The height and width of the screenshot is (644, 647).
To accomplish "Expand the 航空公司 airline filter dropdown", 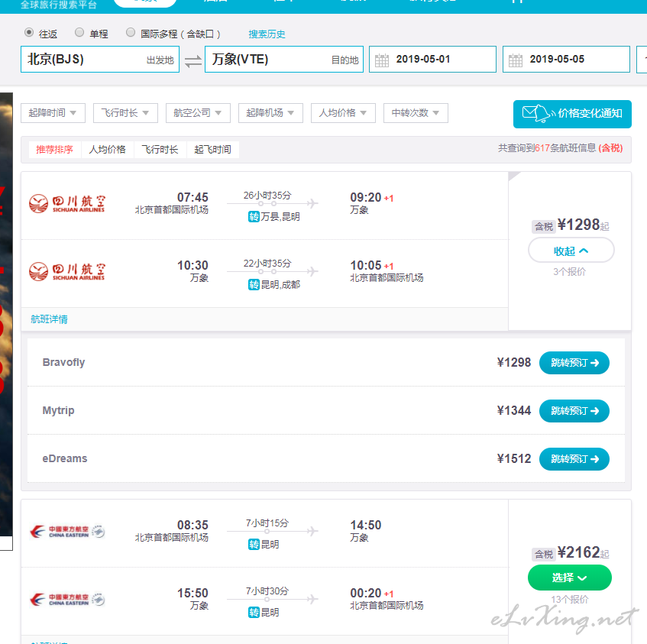I will point(198,113).
